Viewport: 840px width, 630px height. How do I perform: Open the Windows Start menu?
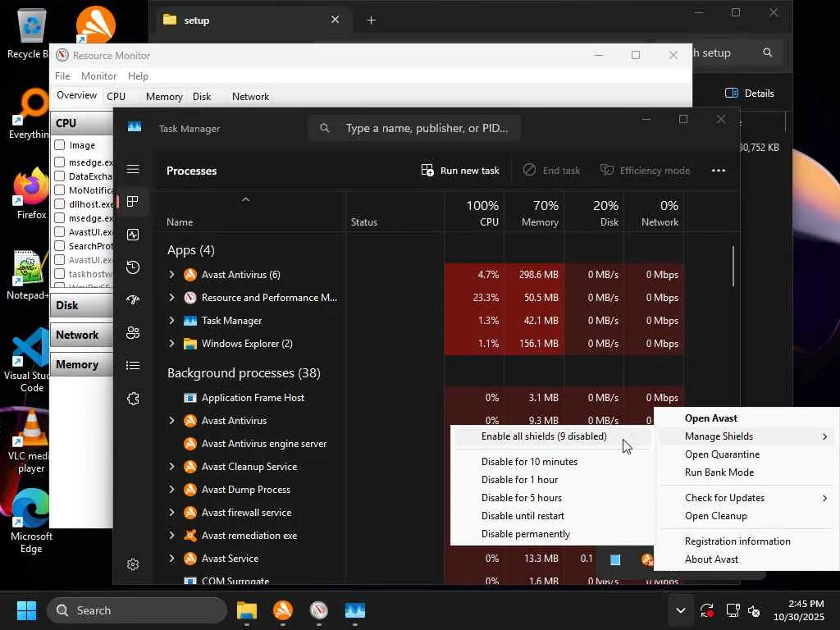point(26,610)
